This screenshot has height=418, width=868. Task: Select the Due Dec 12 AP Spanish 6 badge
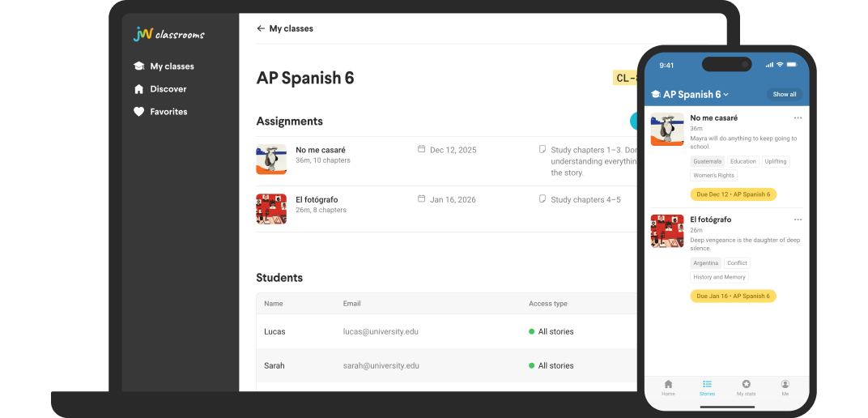click(x=733, y=194)
